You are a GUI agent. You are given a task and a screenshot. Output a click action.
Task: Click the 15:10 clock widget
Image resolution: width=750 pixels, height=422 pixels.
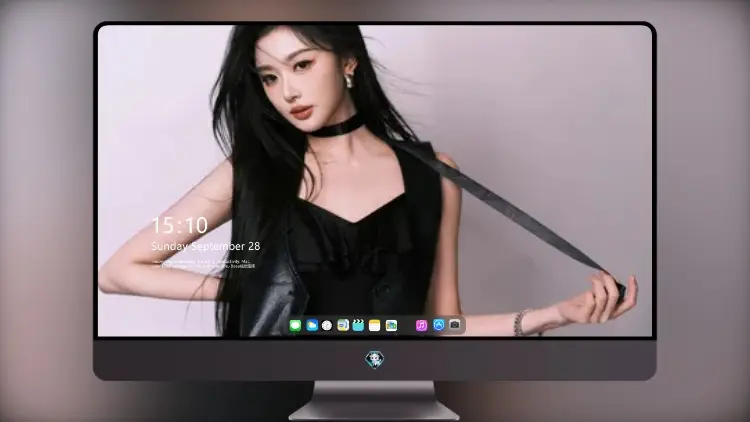tap(179, 225)
